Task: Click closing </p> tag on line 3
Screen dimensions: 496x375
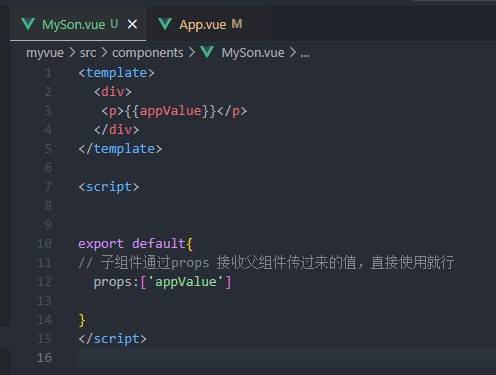Action: click(232, 111)
